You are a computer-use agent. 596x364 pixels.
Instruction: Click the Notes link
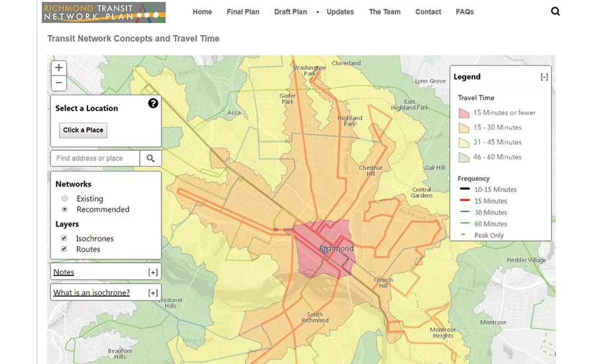point(64,272)
